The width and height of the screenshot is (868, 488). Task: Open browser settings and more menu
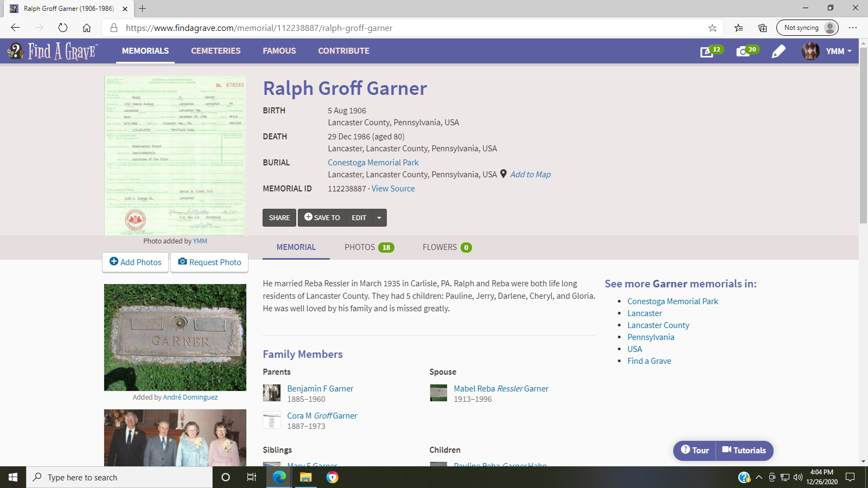click(x=853, y=28)
